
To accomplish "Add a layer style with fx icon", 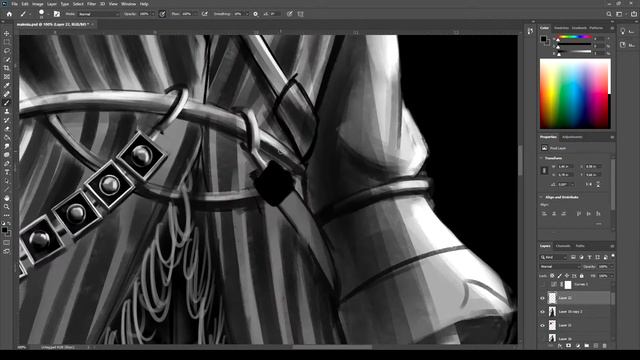I will [x=560, y=346].
